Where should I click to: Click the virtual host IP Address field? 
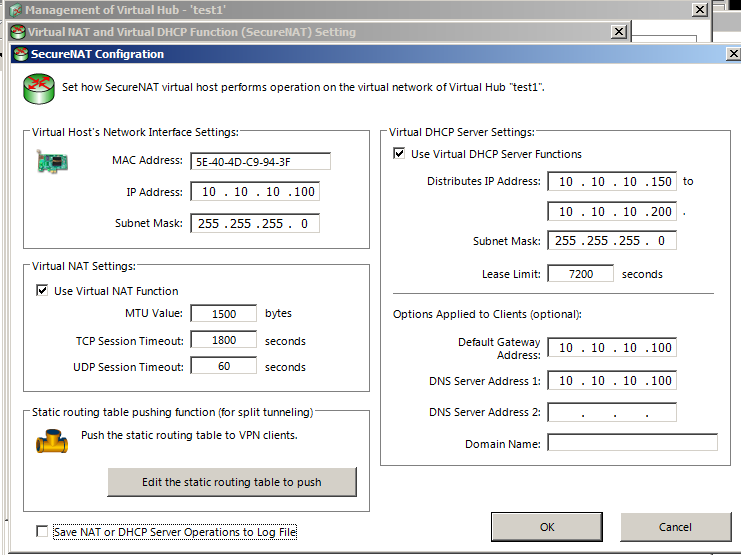[x=255, y=191]
